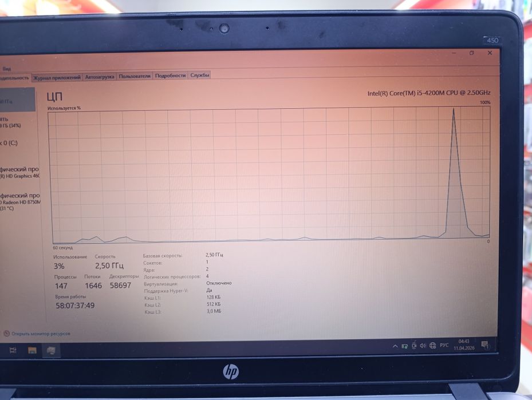This screenshot has height=400, width=532.
Task: Click the resource monitor icon
Action: [x=6, y=334]
